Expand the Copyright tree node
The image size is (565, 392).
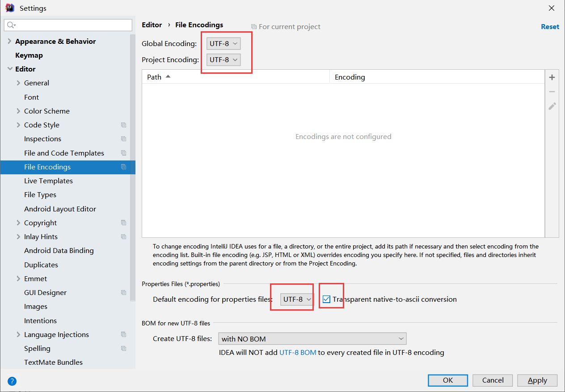point(18,223)
